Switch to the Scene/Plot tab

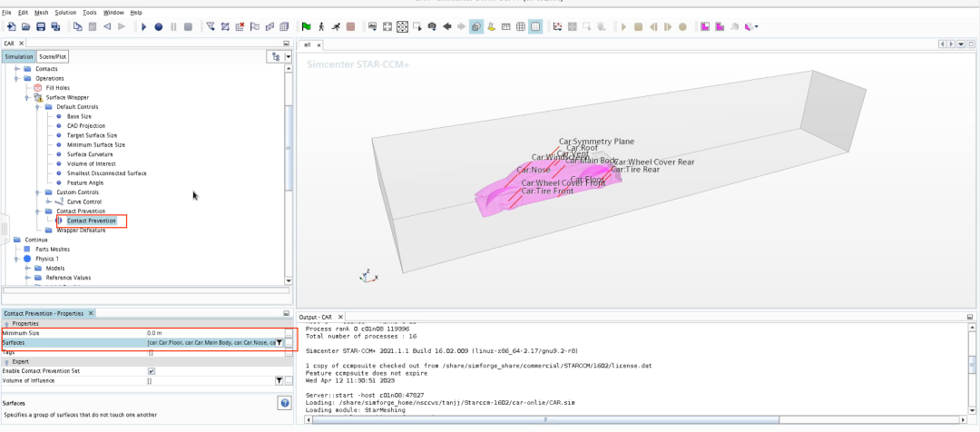[53, 57]
